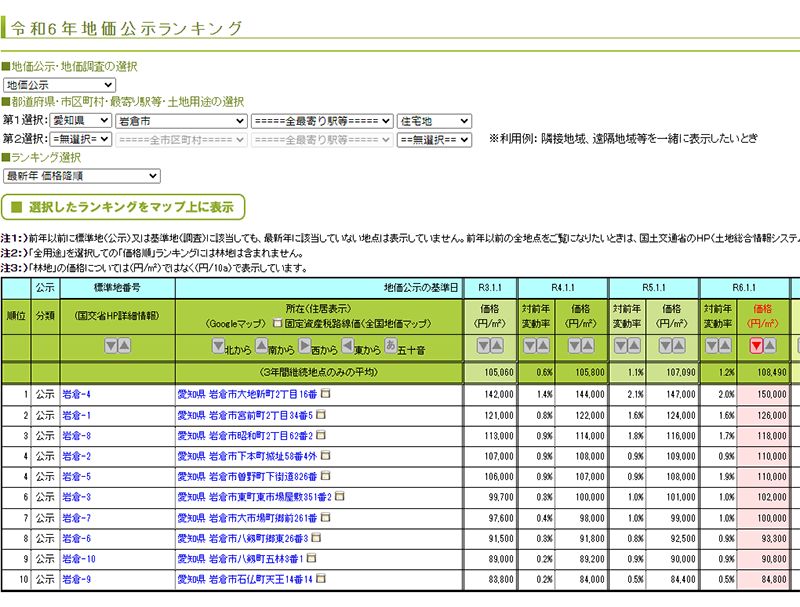800x607 pixels.
Task: Open 岩倉-4 detail link
Action: (x=77, y=394)
